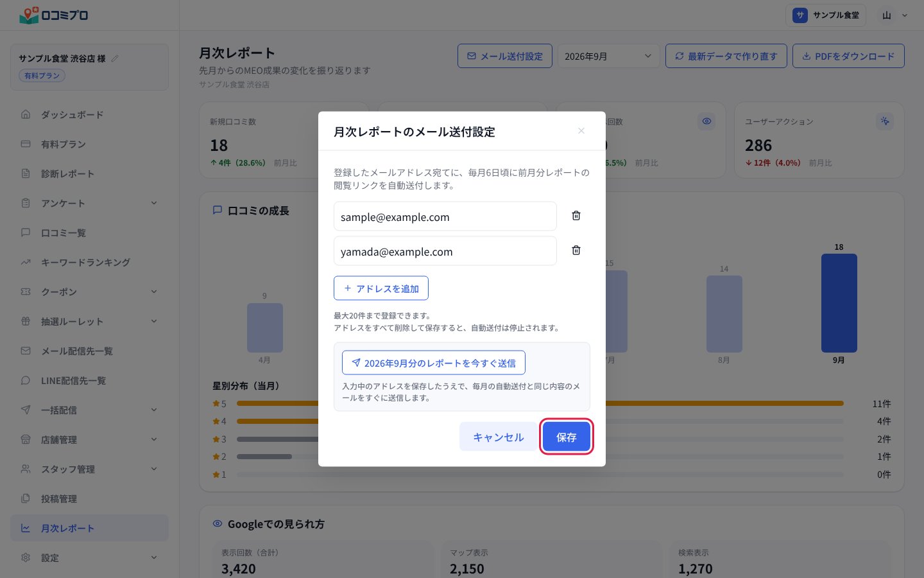Click the 保存 button

click(566, 437)
